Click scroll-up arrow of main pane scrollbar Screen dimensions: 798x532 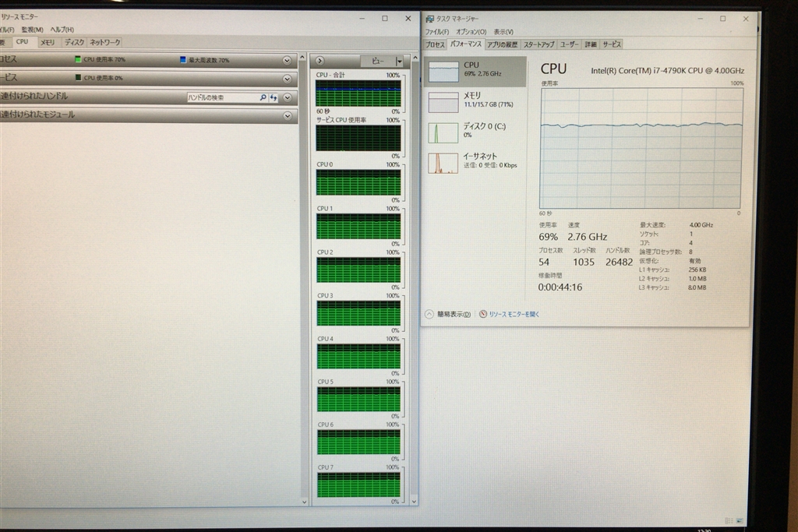coord(302,58)
